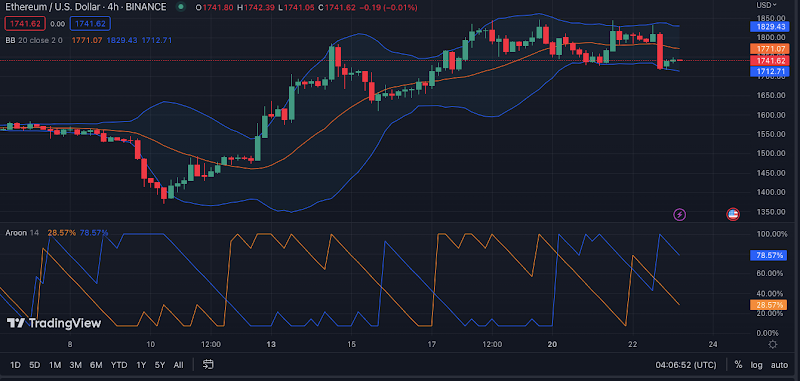Screen dimensions: 800x381
Task: Click the date label 20 on time axis
Action: [552, 344]
